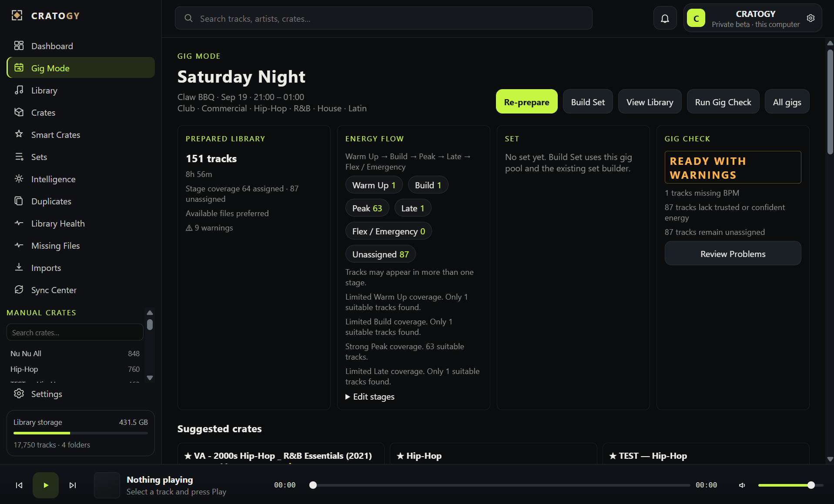The width and height of the screenshot is (834, 504).
Task: Focus the Search crates field
Action: [75, 332]
